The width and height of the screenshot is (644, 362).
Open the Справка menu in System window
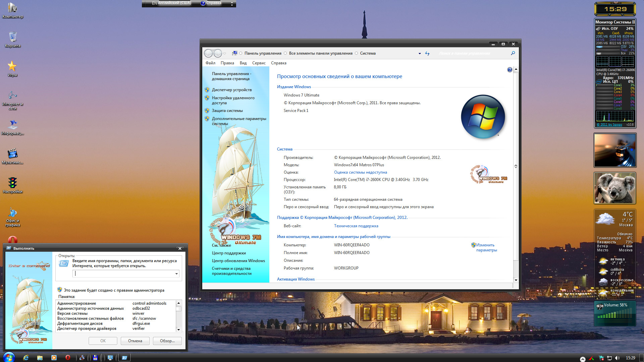pyautogui.click(x=279, y=63)
